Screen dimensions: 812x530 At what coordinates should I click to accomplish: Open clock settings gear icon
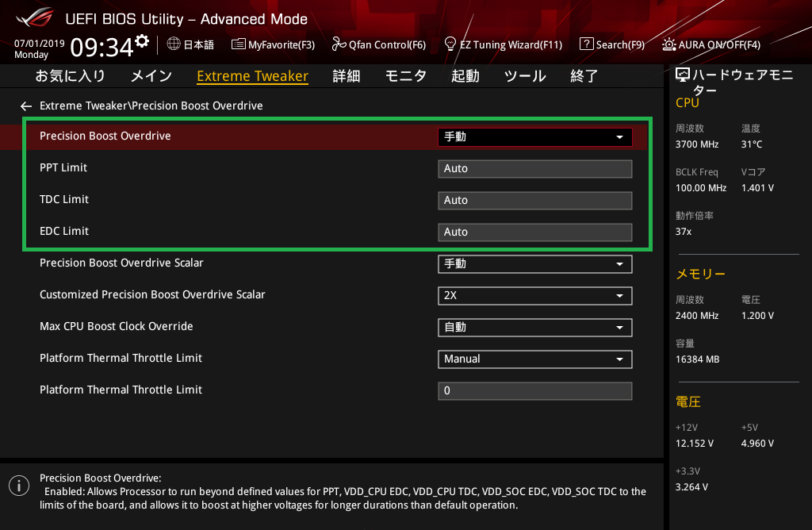142,41
